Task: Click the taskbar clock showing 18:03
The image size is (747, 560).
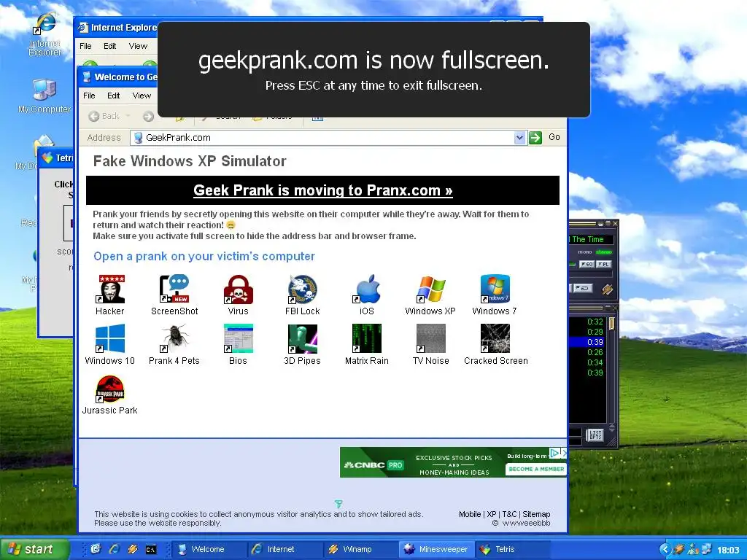Action: (x=728, y=550)
